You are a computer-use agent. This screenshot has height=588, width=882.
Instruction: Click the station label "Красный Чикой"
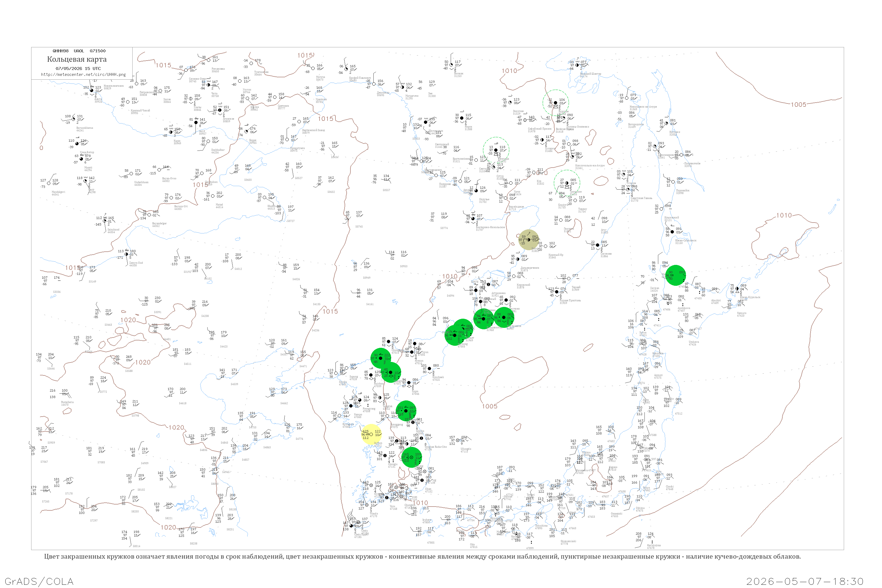coord(140,111)
